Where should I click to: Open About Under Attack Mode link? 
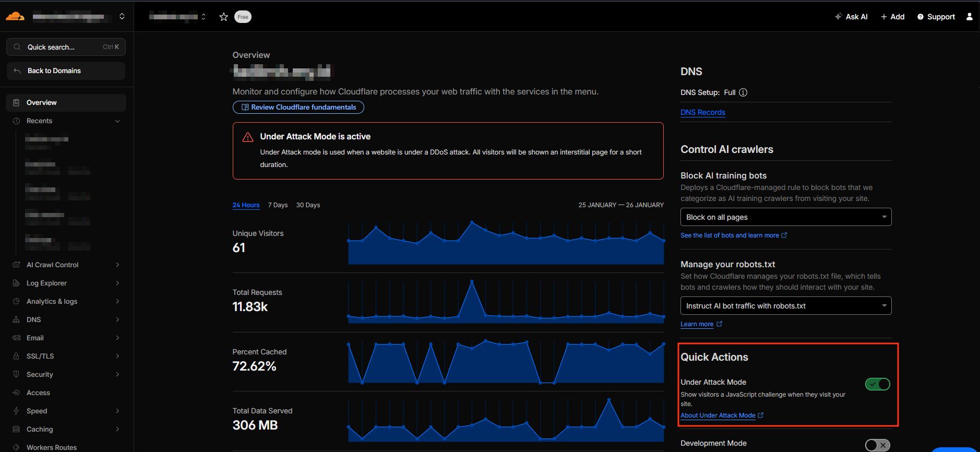(x=722, y=415)
